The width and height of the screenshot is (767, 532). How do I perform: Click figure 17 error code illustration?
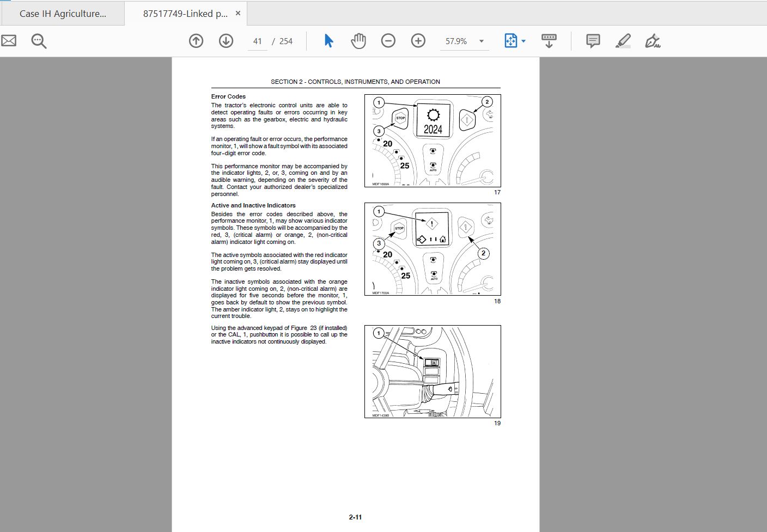coord(433,141)
